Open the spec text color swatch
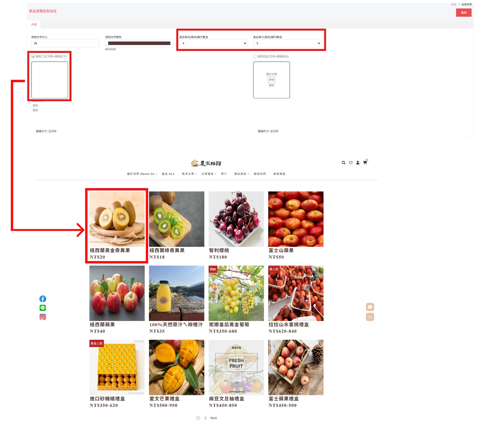Image resolution: width=504 pixels, height=448 pixels. point(139,43)
